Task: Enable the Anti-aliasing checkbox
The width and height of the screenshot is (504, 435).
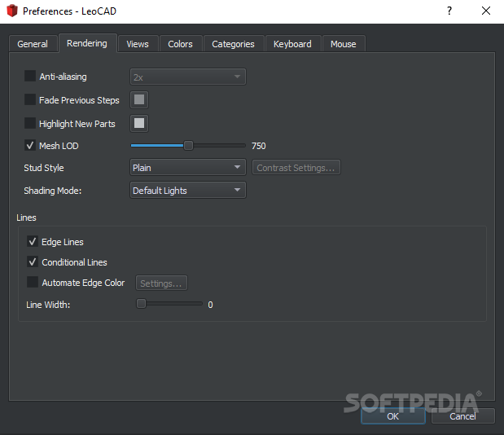Action: (30, 76)
